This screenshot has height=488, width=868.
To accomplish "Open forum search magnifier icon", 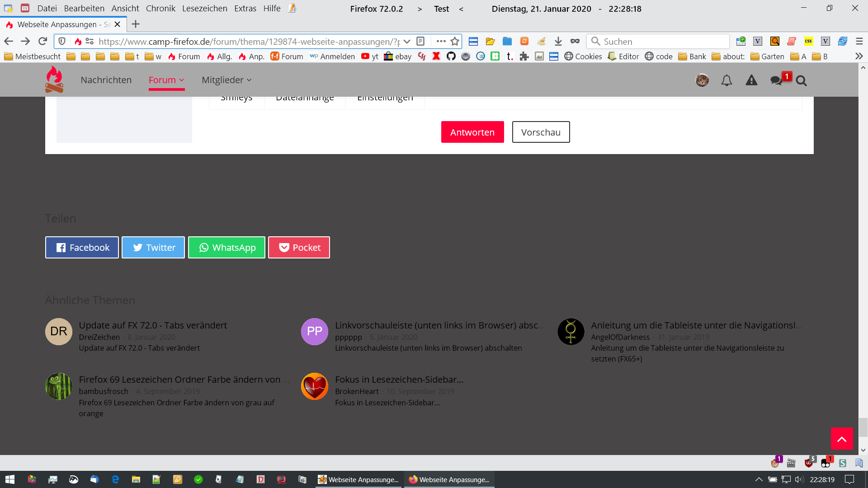I will click(x=801, y=80).
